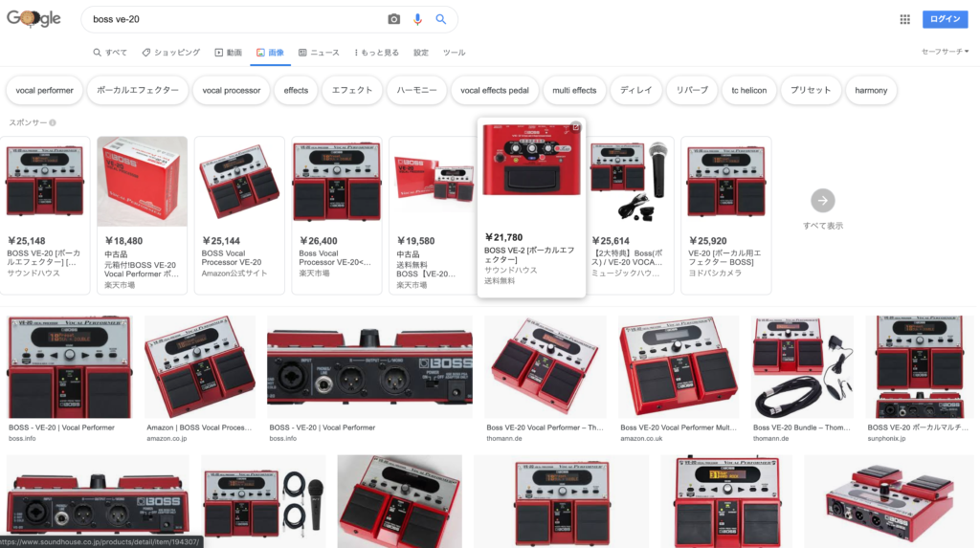Select the プリセット filter chip
The width and height of the screenshot is (980, 548).
click(x=811, y=91)
